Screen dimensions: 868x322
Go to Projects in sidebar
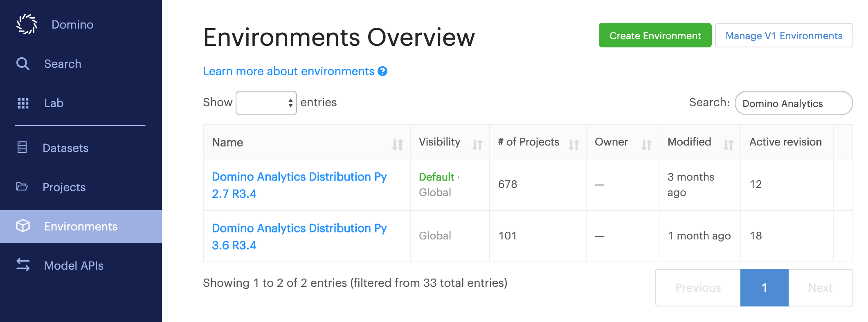(64, 187)
